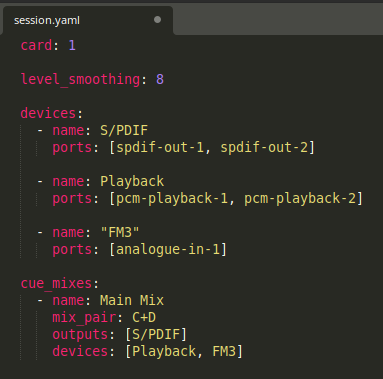383x379 pixels.
Task: Click the port 'pcm-playback-2'
Action: 300,199
